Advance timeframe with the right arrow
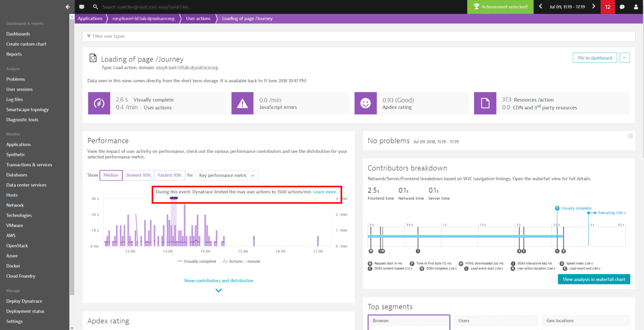The image size is (644, 330). pos(593,6)
